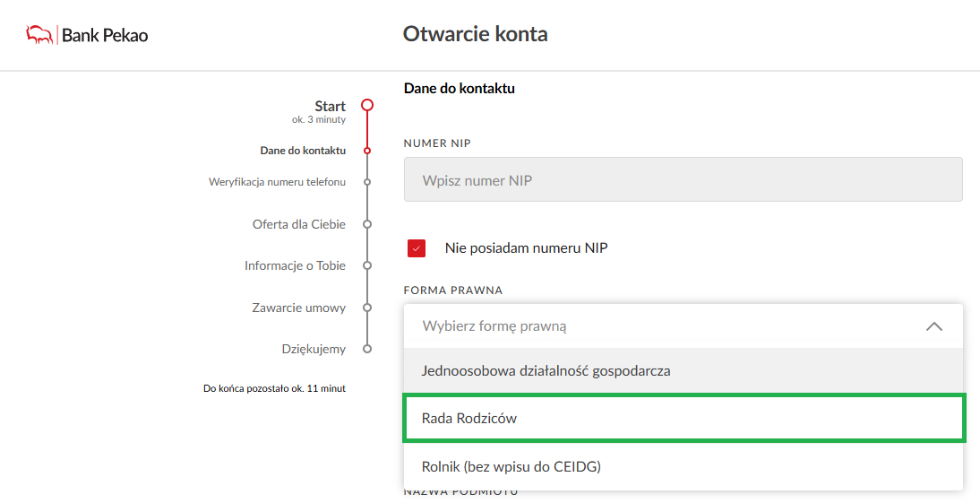Image resolution: width=980 pixels, height=503 pixels.
Task: Click the 'Informacje o Tobie' step label
Action: coord(295,265)
